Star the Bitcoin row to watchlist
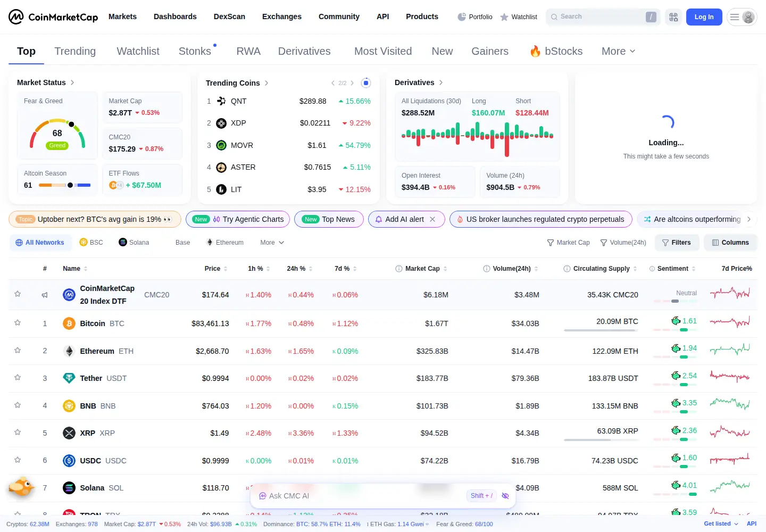 point(18,322)
